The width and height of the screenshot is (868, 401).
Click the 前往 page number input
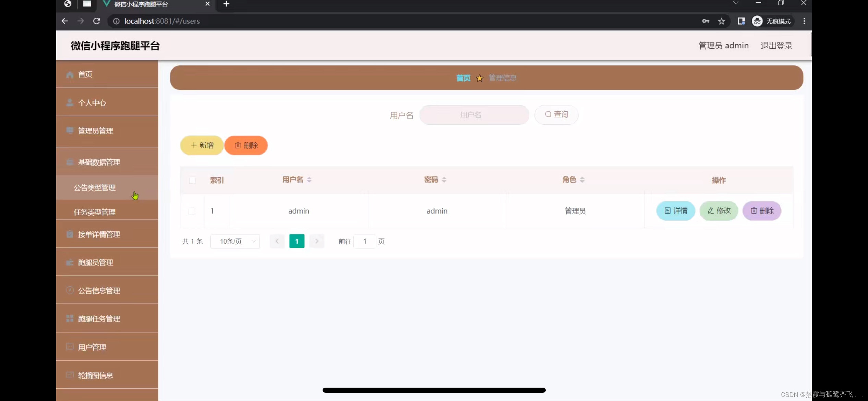point(365,242)
